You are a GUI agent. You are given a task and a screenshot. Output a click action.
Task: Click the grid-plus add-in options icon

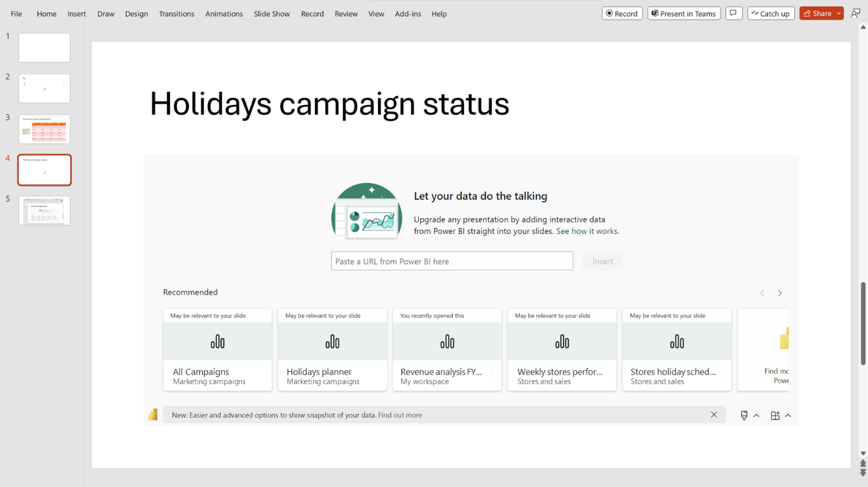click(775, 415)
